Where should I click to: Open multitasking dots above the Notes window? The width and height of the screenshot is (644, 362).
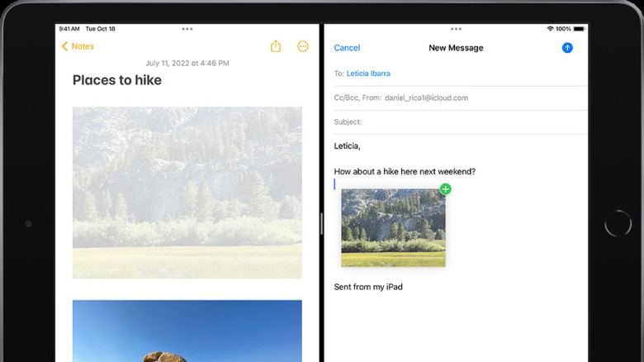(187, 29)
